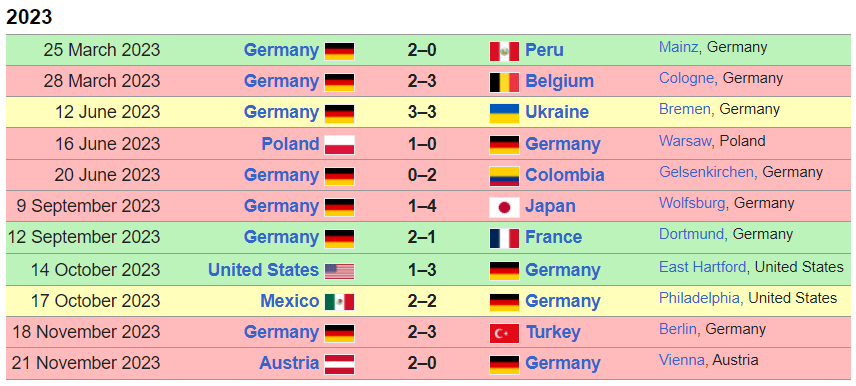Open the Colombia team link
Viewport: 856px width, 386px height.
[564, 175]
